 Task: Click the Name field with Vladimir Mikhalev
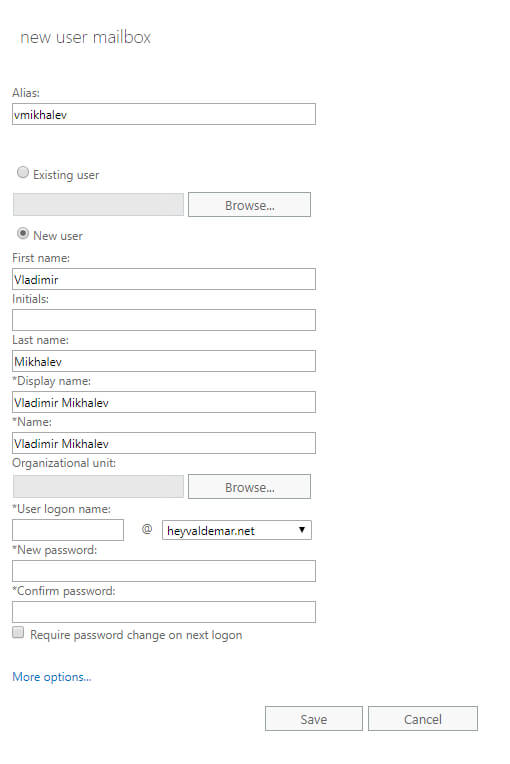[x=164, y=443]
